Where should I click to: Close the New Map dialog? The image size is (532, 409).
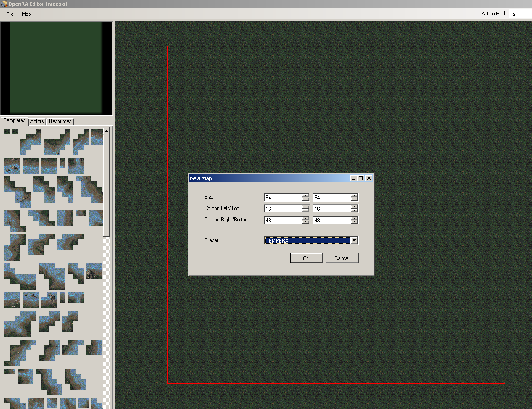pos(369,178)
